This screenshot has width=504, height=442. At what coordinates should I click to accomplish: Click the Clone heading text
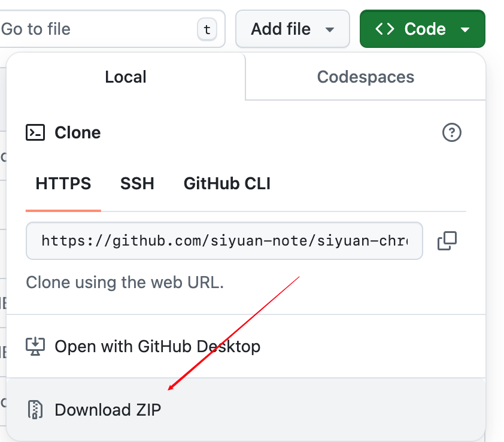tap(77, 132)
